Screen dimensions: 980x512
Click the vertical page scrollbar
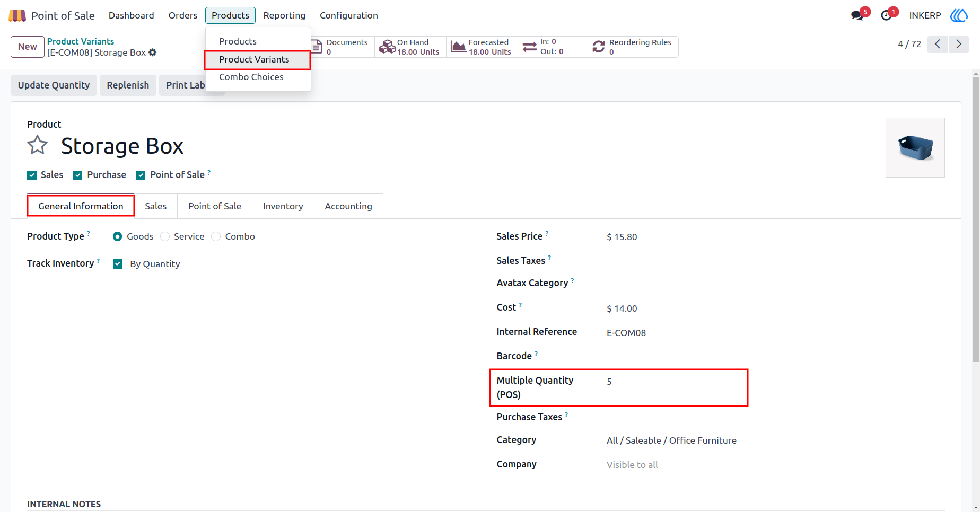tap(976, 220)
